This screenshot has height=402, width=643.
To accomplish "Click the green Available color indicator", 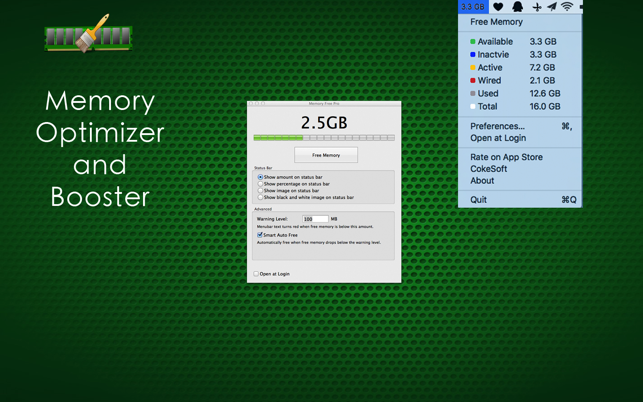I will point(473,42).
